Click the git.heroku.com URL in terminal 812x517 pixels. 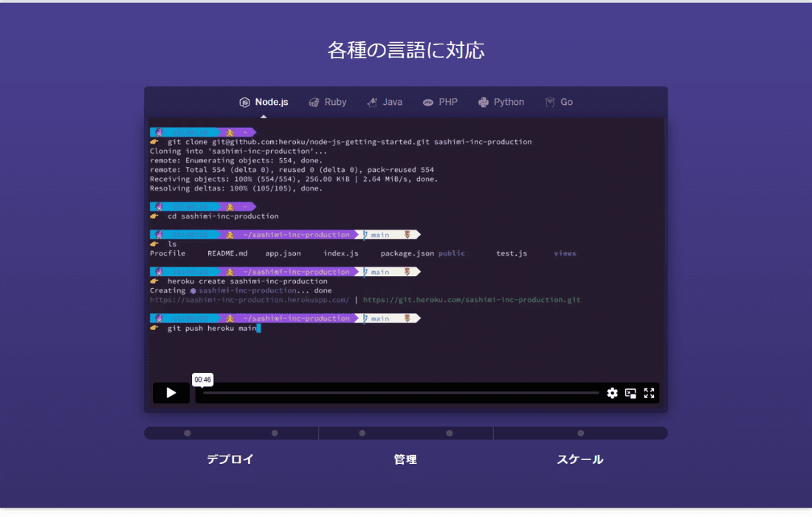tap(471, 300)
